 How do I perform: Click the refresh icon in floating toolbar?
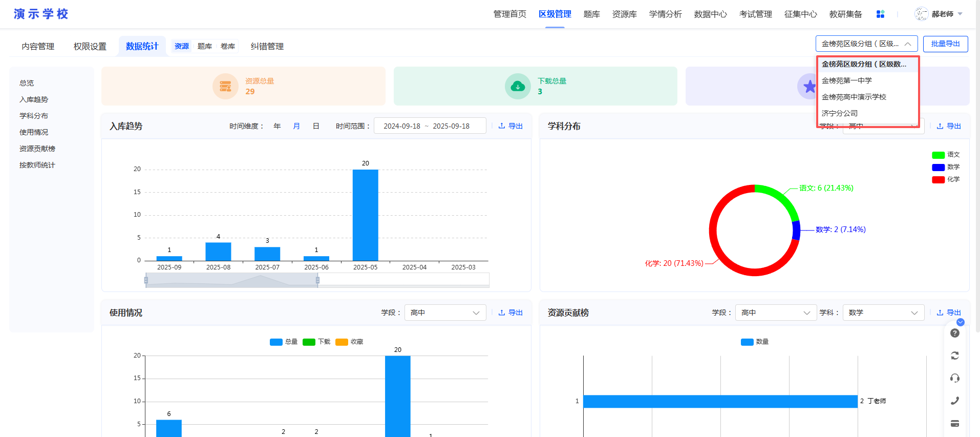pos(954,356)
